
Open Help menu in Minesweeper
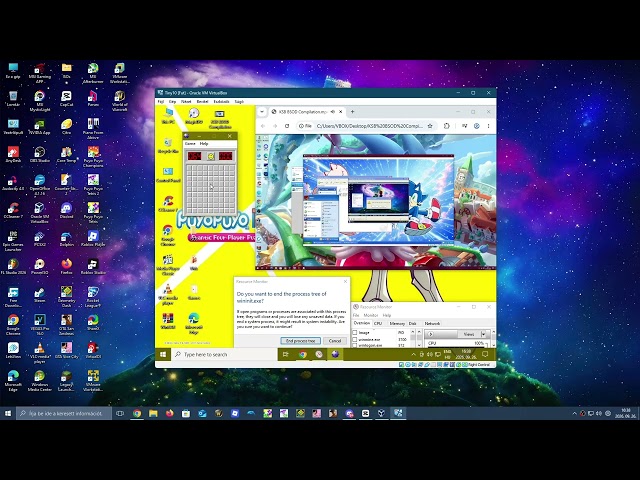click(x=204, y=144)
